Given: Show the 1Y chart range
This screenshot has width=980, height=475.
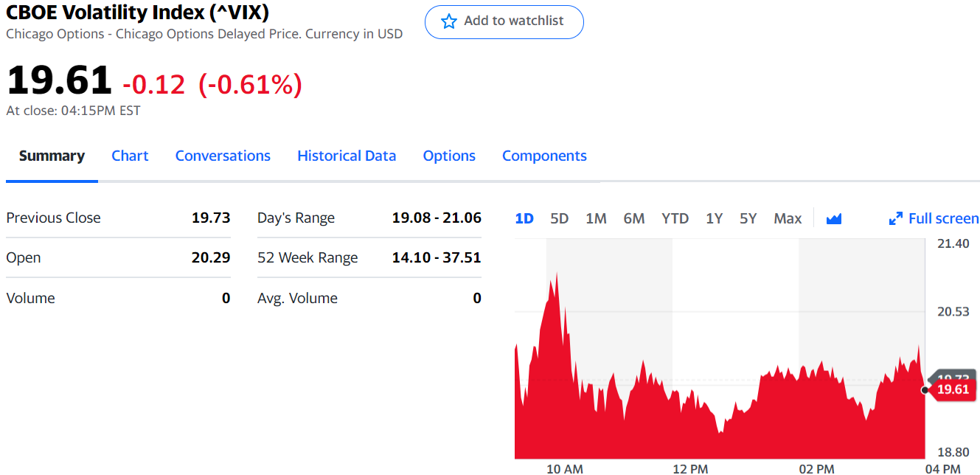Looking at the screenshot, I should coord(714,218).
